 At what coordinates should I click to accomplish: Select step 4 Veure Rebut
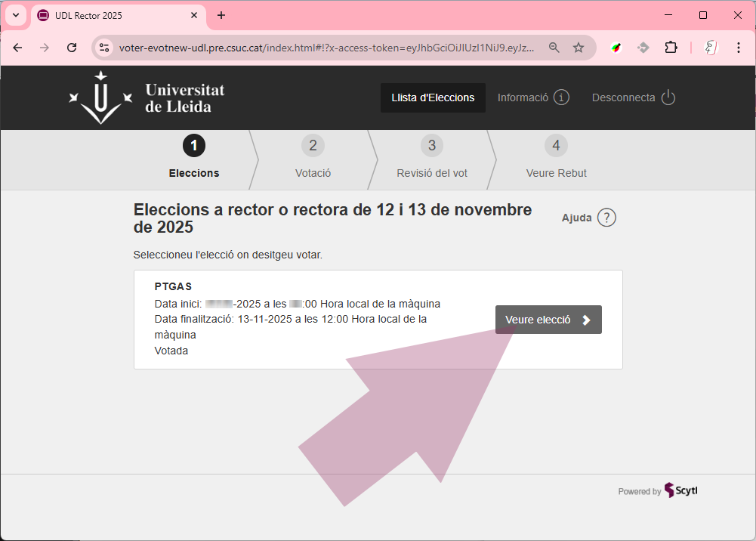[556, 158]
